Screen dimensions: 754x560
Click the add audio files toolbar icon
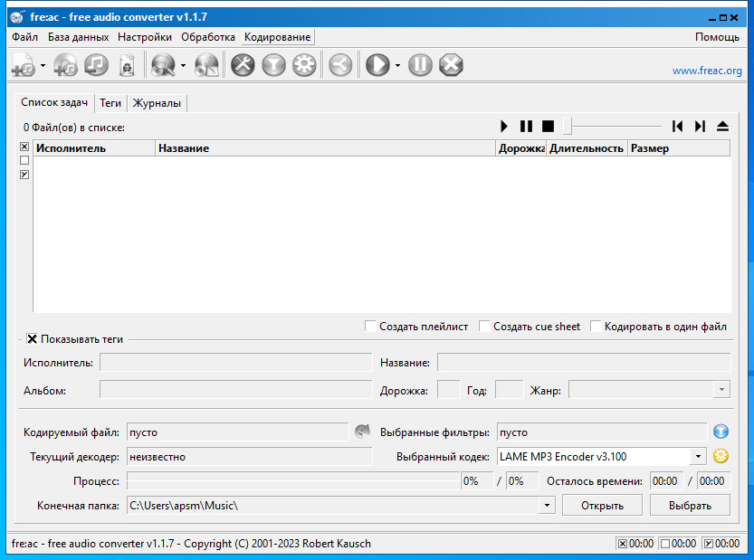(x=22, y=65)
